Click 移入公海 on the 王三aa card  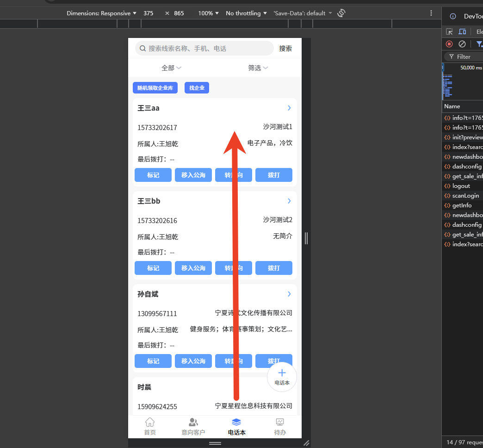[x=193, y=175]
